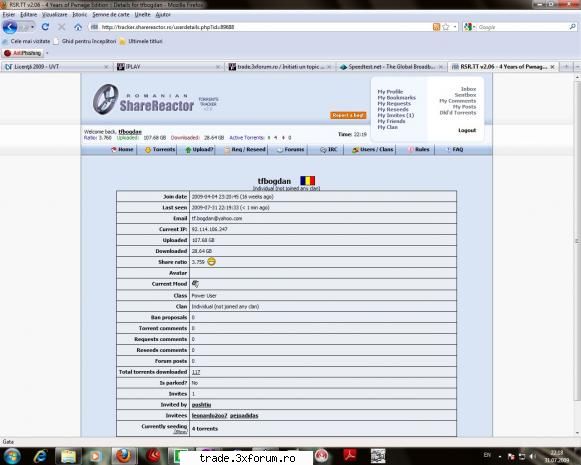Open Windows Start button
Image resolution: width=581 pixels, height=465 pixels.
(11, 456)
